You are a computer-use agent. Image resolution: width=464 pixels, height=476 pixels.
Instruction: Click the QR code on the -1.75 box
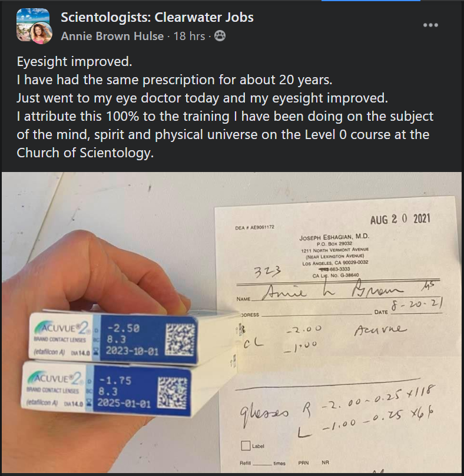(x=173, y=392)
